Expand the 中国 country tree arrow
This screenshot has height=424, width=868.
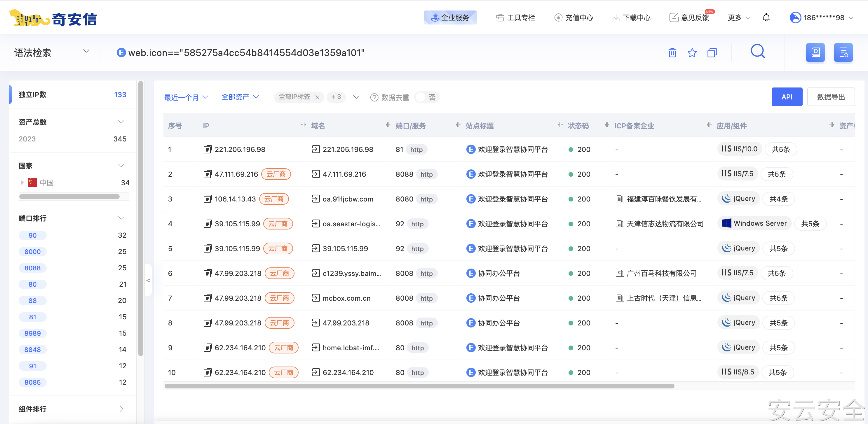tap(22, 183)
